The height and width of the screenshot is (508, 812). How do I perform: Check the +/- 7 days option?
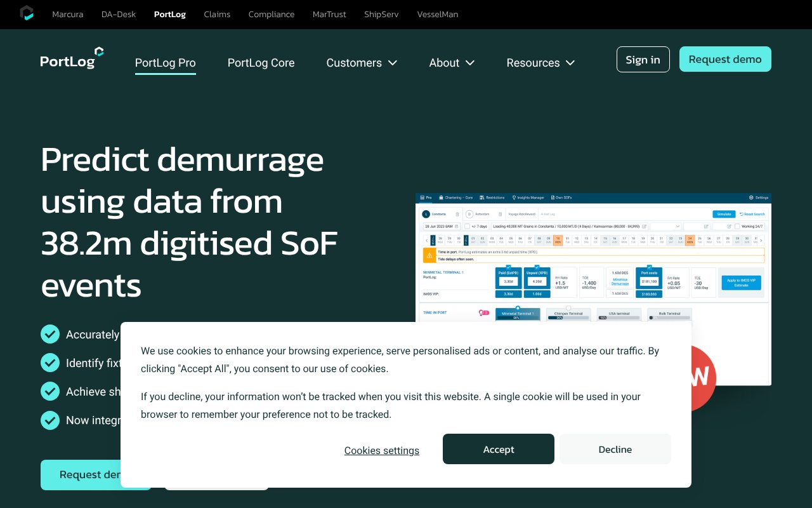pos(468,226)
